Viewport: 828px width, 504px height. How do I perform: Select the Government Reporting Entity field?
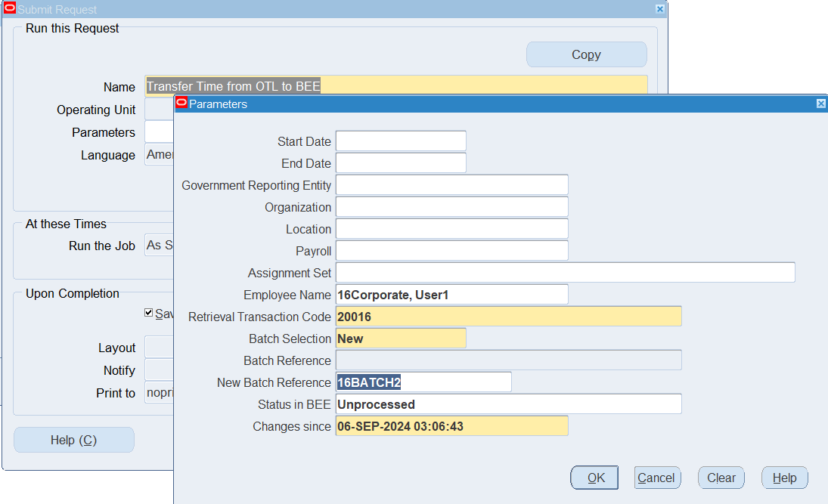(x=451, y=185)
